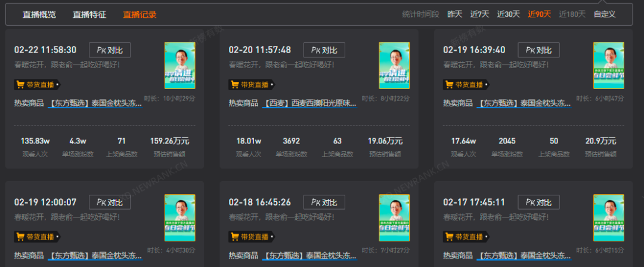The image size is (644, 267).
Task: Select the 直播记录 tab
Action: pyautogui.click(x=140, y=14)
